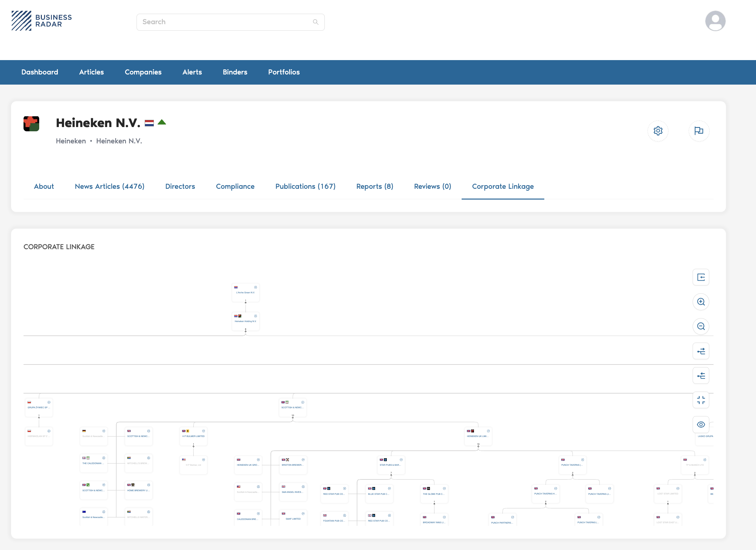This screenshot has width=756, height=550.
Task: Expand the Heineken Holding N.V. node
Action: [256, 316]
